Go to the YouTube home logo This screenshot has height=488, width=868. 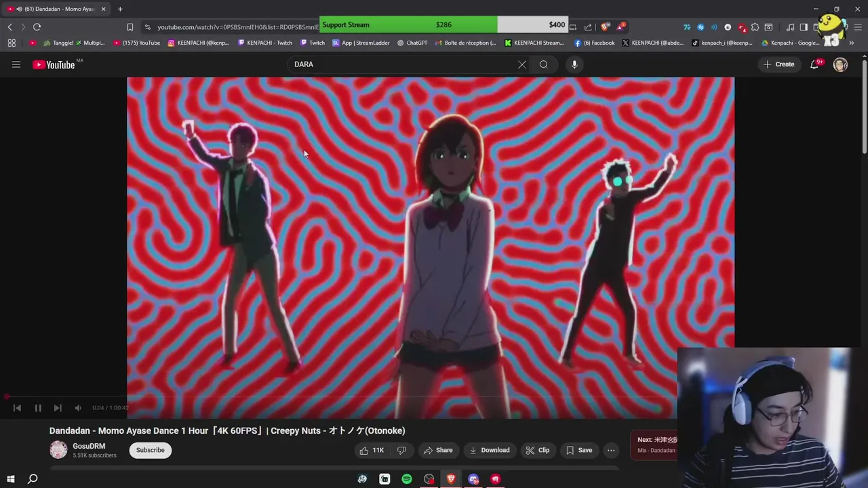coord(55,64)
